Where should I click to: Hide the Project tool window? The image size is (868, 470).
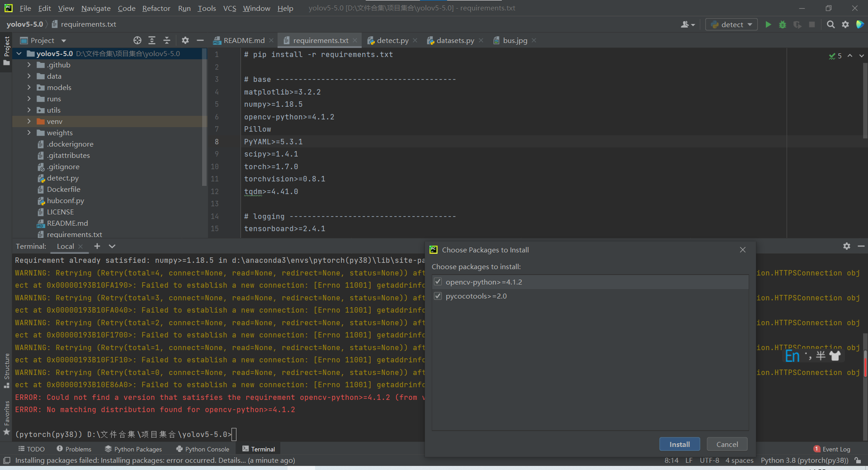coord(200,40)
